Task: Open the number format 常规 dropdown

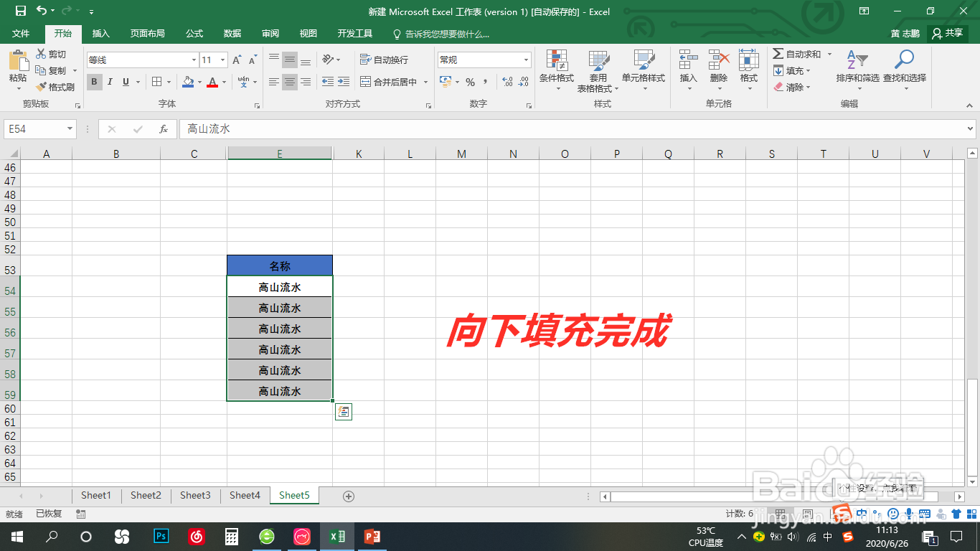Action: point(484,59)
